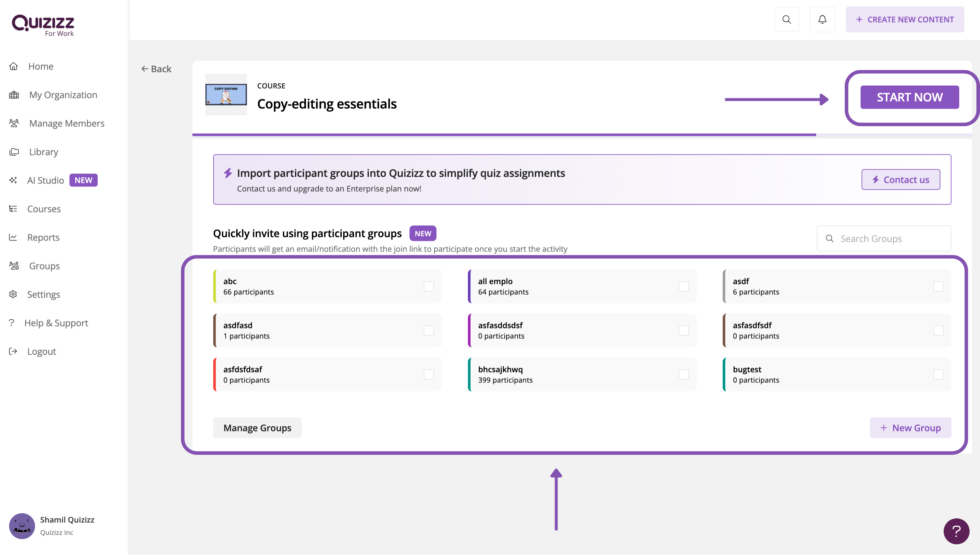Open the round help question-mark bubble

(x=956, y=531)
